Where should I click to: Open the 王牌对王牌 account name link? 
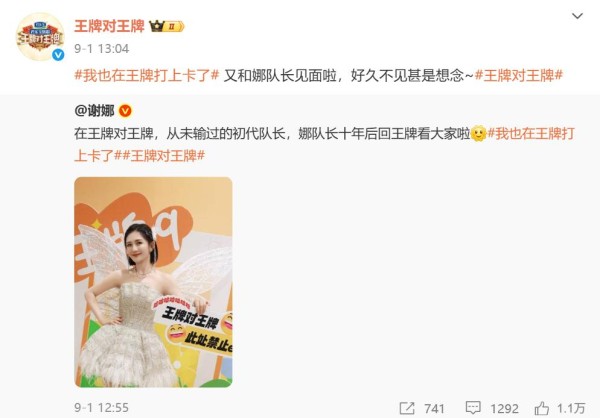[x=109, y=26]
